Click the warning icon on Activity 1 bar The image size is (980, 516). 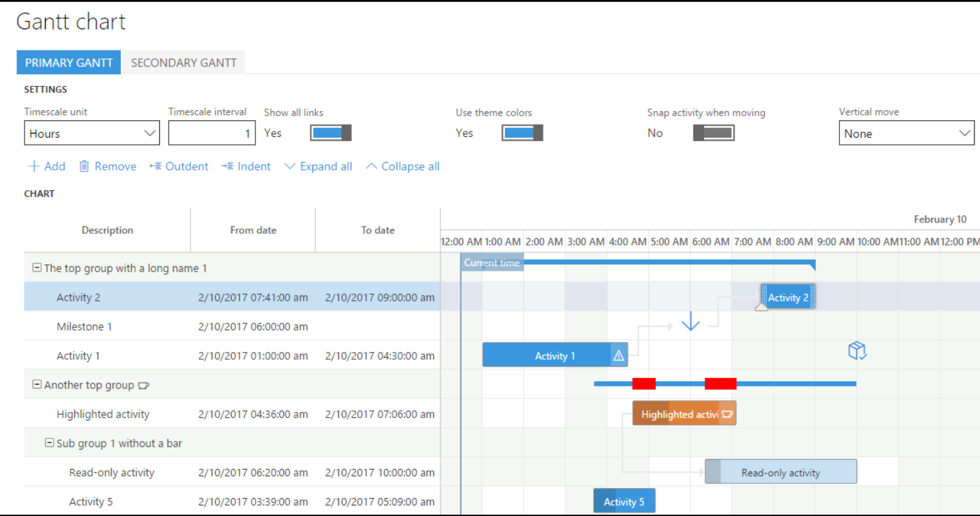pyautogui.click(x=618, y=356)
